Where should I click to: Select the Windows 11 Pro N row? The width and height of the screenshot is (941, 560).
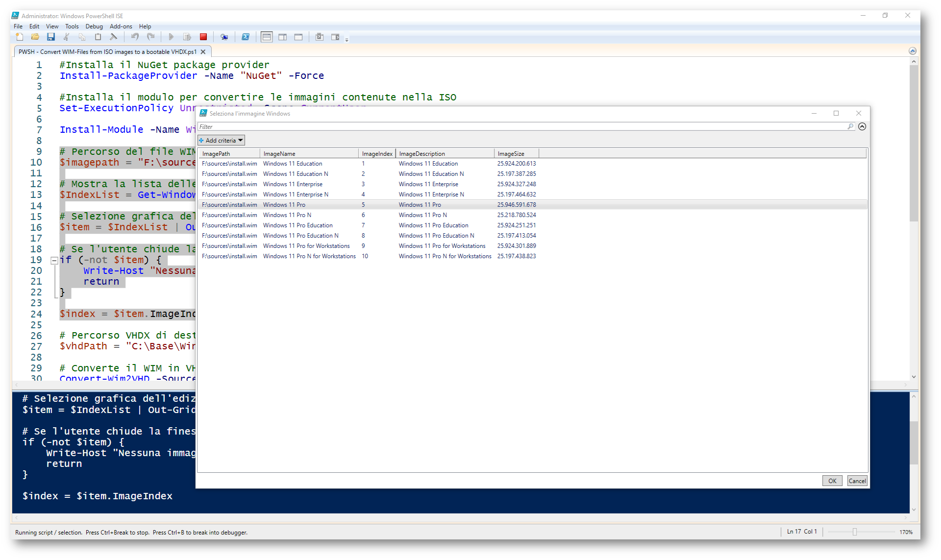click(533, 215)
